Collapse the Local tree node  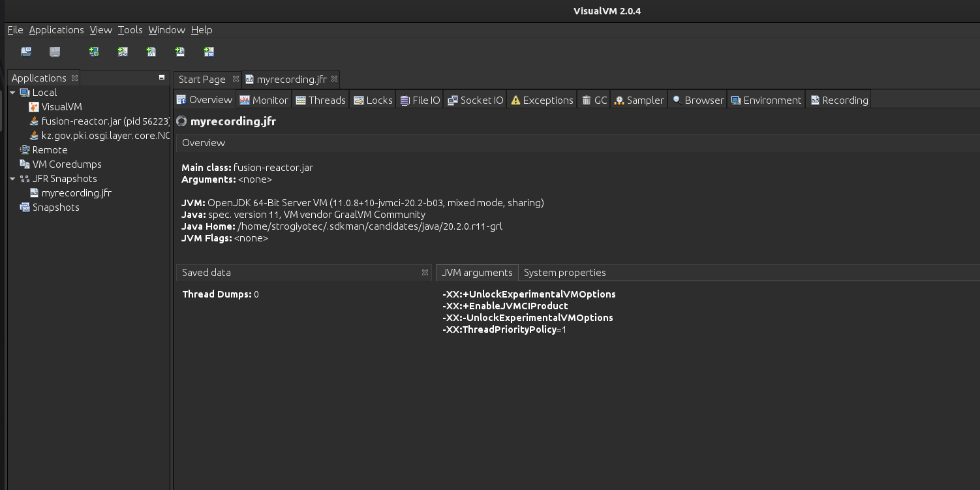pyautogui.click(x=12, y=93)
